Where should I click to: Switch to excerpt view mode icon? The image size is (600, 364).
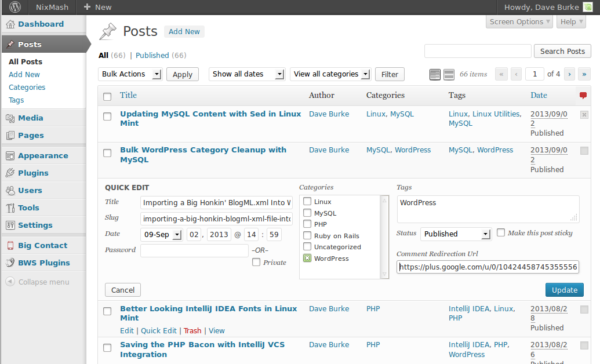point(449,74)
